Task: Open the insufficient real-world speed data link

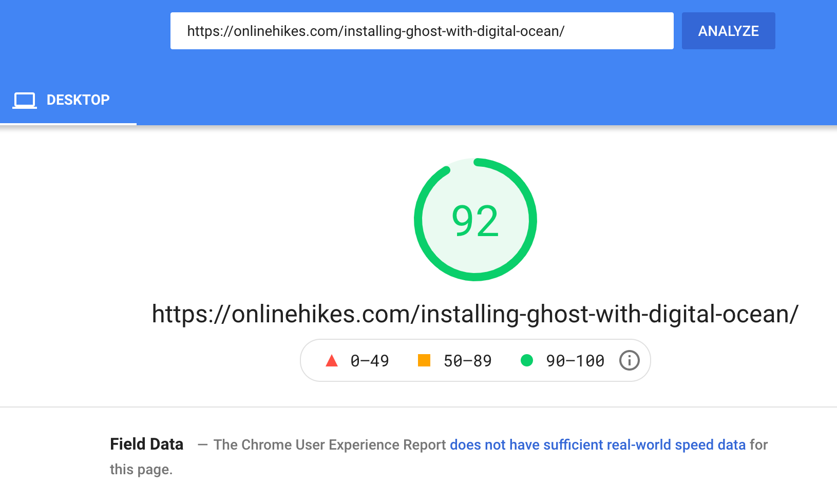Action: 597,444
